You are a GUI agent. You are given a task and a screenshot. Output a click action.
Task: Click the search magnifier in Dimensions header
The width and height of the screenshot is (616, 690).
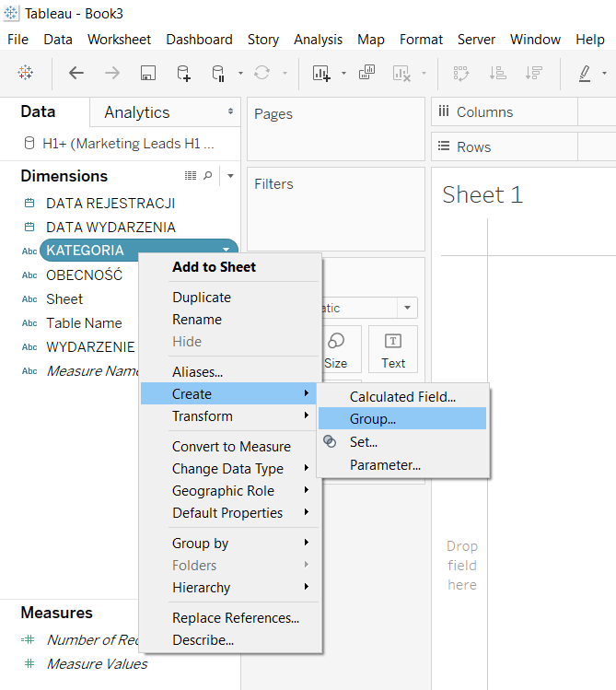[x=208, y=176]
